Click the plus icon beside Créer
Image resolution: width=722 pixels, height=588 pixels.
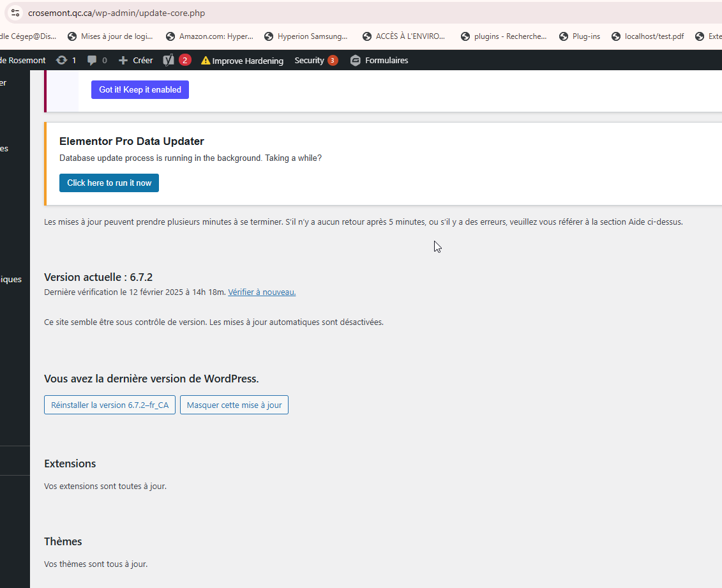click(x=123, y=61)
